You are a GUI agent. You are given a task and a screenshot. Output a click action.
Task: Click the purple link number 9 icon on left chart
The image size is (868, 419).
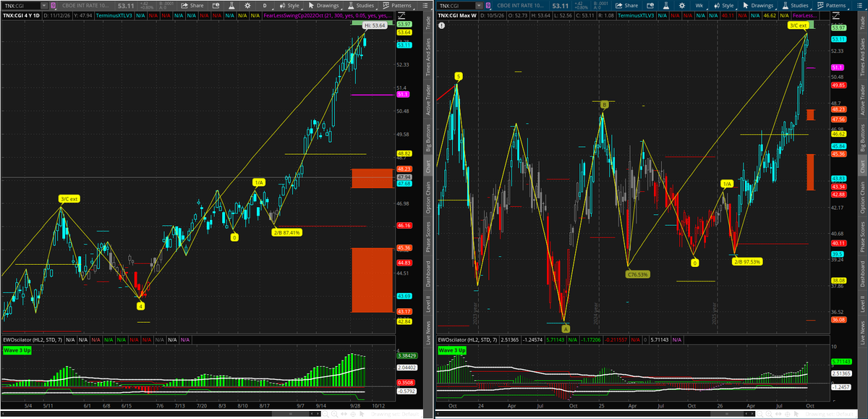[54, 6]
